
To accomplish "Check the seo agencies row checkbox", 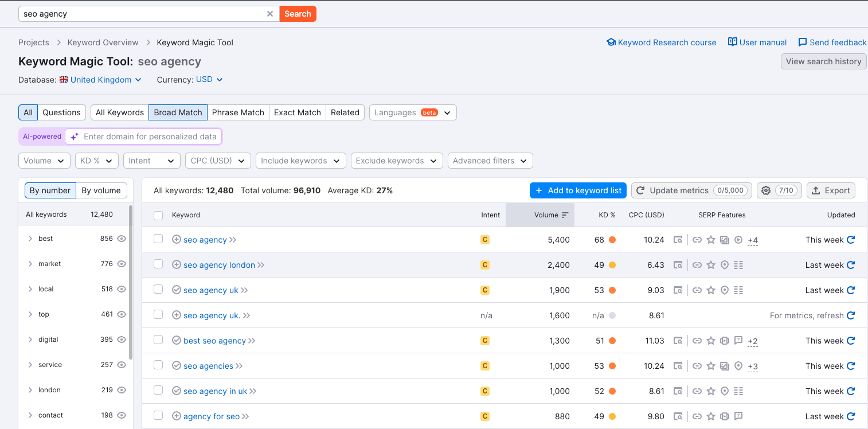I will click(158, 365).
